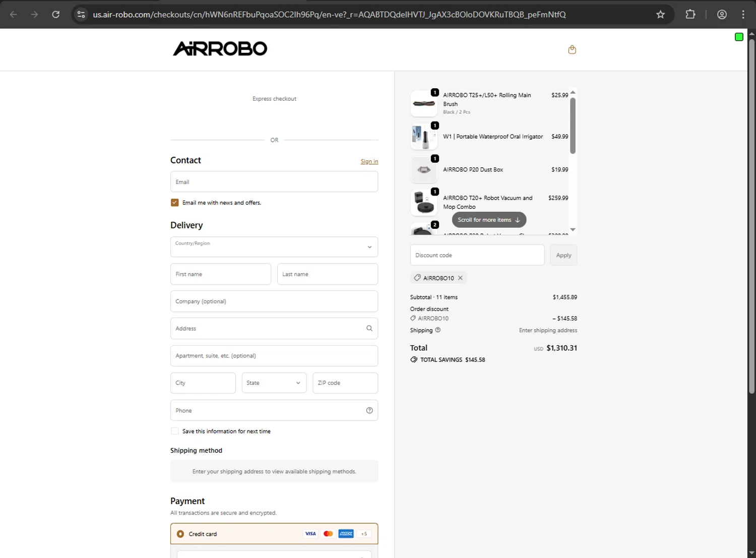Screen dimensions: 756x558
Task: Check Save this information for next time
Action: 174,431
